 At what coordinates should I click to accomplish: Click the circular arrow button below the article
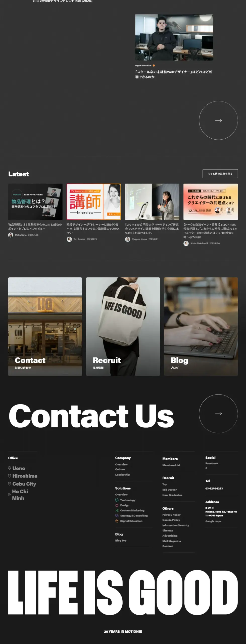(x=218, y=120)
